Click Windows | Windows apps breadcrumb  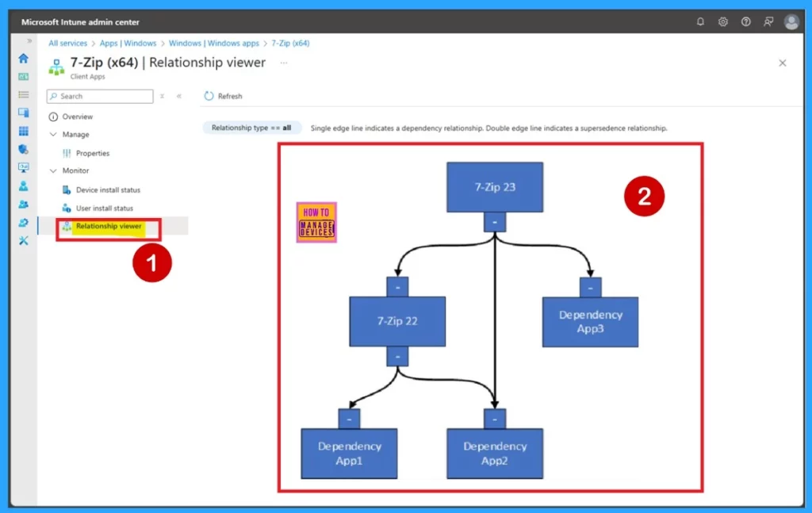(x=214, y=43)
